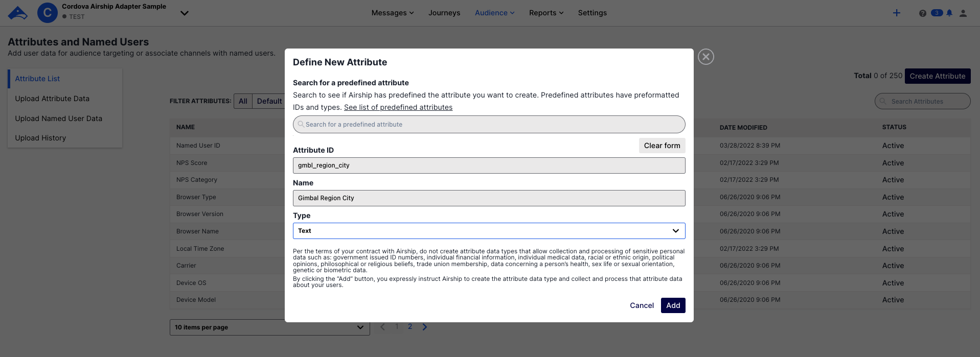Click the DATE MODIFIED column header
Screen dimensions: 980x357
click(743, 128)
